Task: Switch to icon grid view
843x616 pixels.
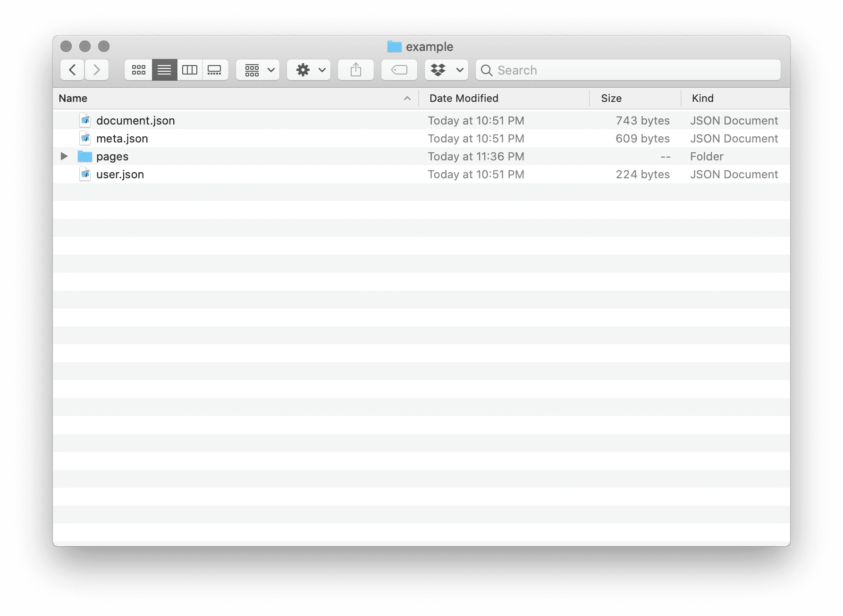Action: click(x=138, y=70)
